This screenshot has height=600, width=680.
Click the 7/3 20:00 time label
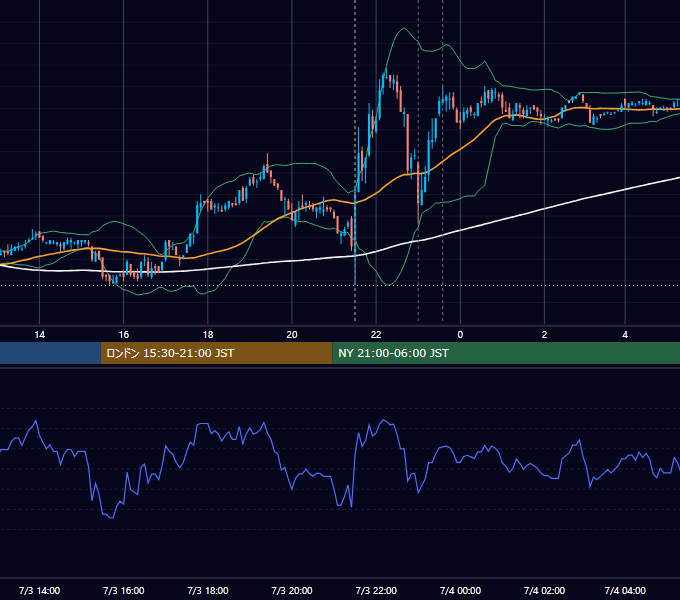[x=292, y=590]
